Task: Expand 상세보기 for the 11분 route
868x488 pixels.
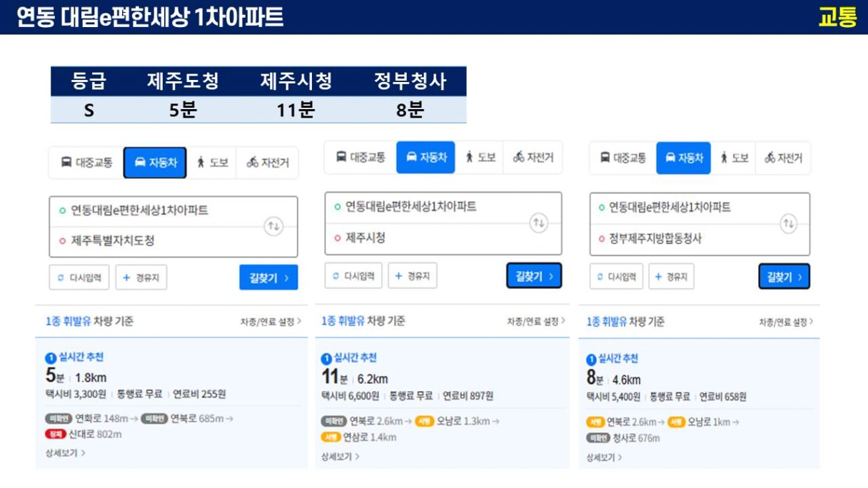Action: [x=340, y=457]
